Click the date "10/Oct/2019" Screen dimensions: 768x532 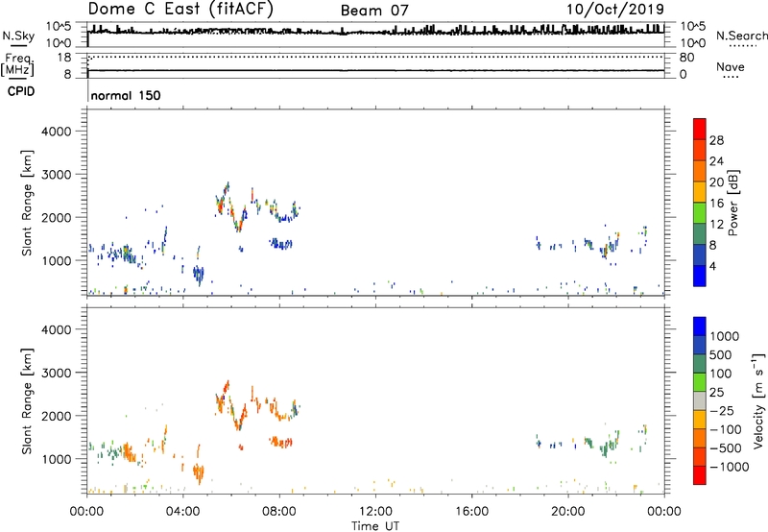[615, 10]
